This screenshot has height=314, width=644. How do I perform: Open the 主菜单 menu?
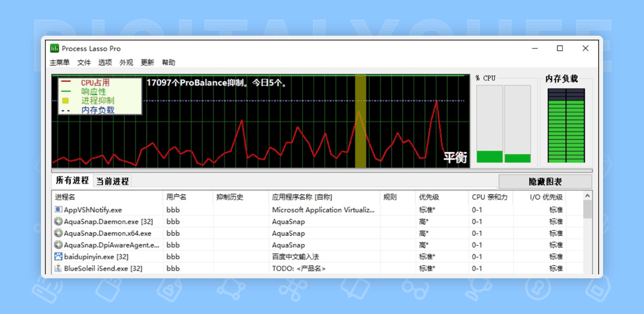point(59,63)
